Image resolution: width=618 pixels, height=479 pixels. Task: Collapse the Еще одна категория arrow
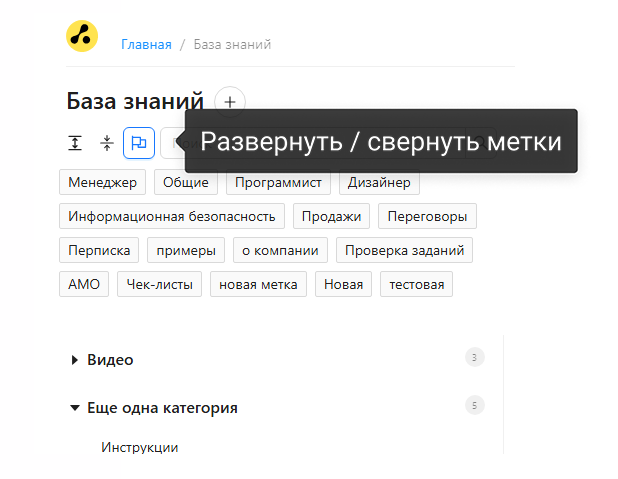pos(74,408)
